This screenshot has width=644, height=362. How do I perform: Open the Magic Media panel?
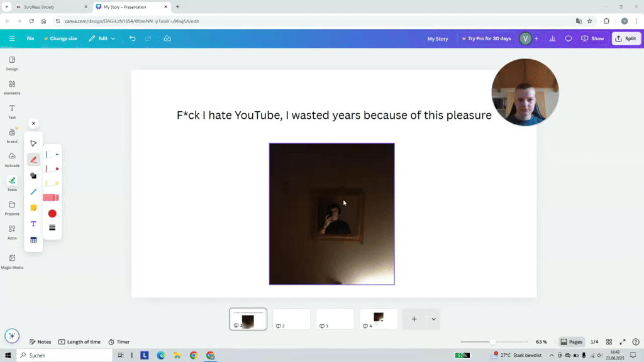tap(11, 260)
